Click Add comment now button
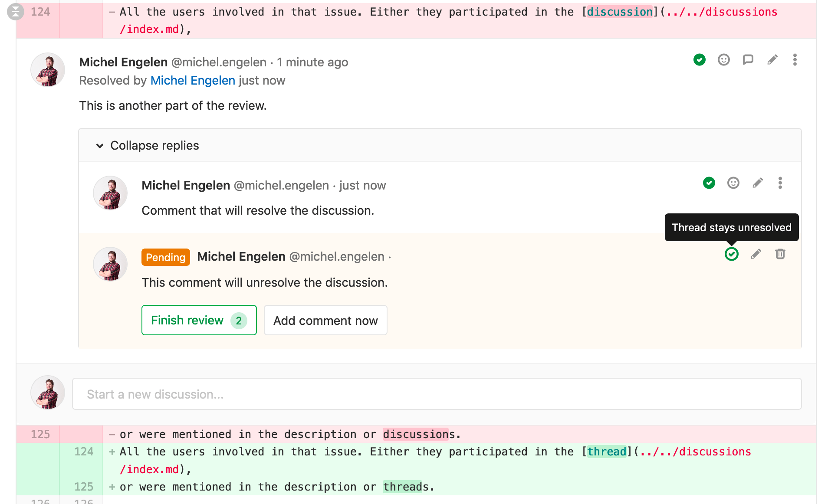828x504 pixels. pyautogui.click(x=325, y=321)
